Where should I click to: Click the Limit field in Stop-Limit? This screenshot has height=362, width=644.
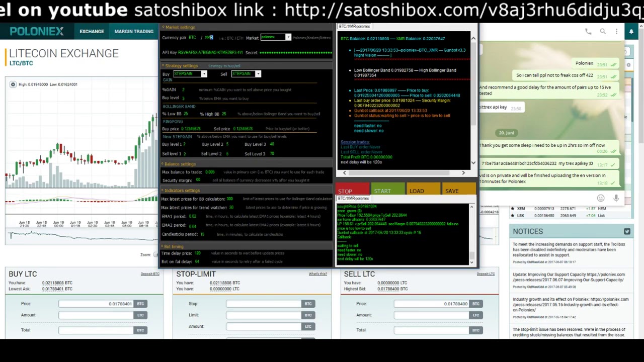pos(264,315)
